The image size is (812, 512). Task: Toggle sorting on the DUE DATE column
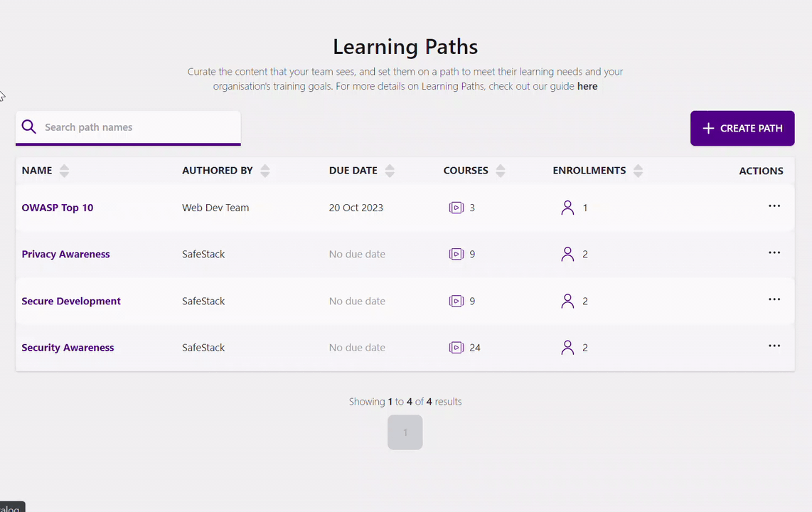click(x=390, y=170)
